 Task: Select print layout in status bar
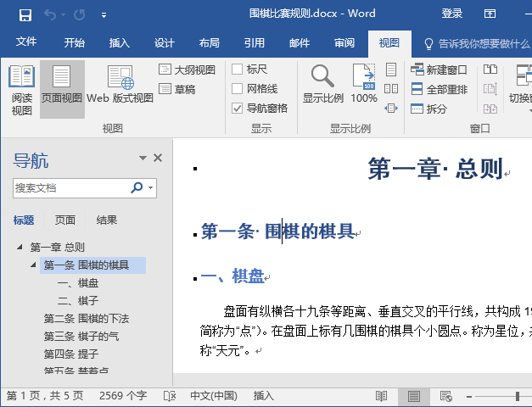(x=414, y=396)
